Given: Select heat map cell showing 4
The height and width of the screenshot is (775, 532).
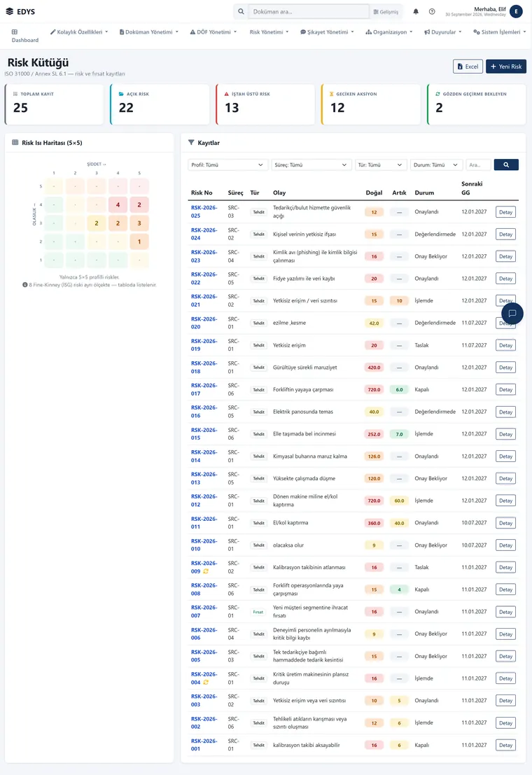Looking at the screenshot, I should coord(118,204).
